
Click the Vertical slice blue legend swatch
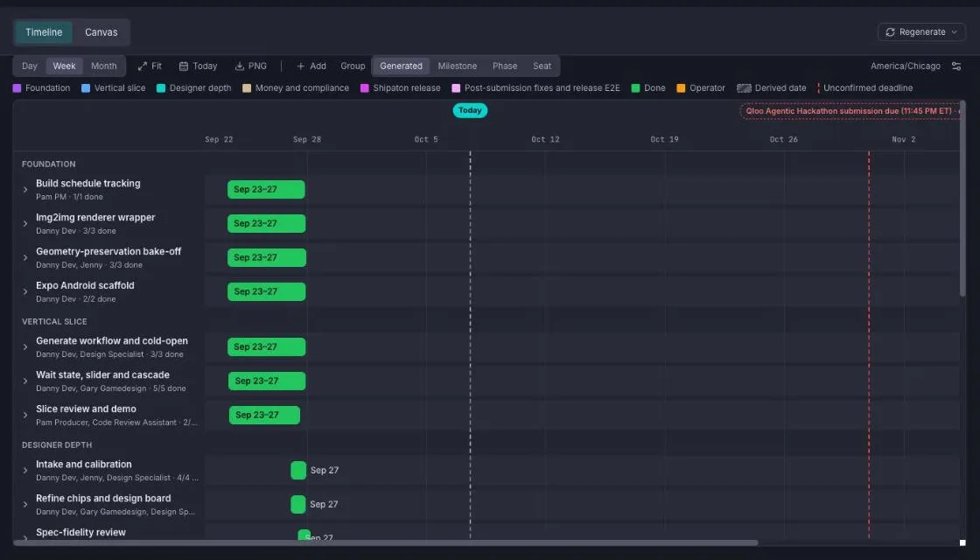[x=86, y=88]
